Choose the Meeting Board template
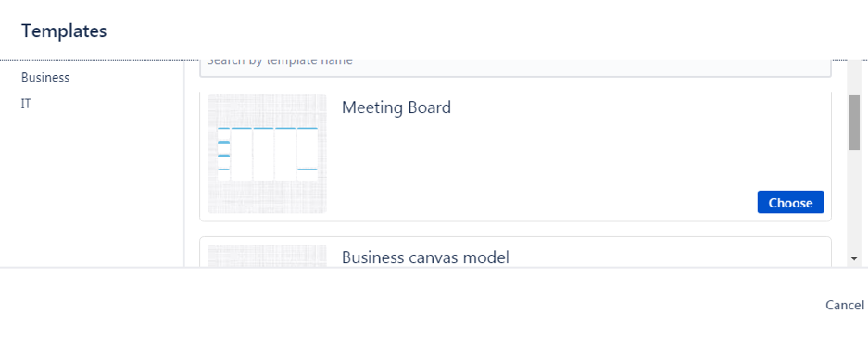The width and height of the screenshot is (868, 339). coord(790,202)
